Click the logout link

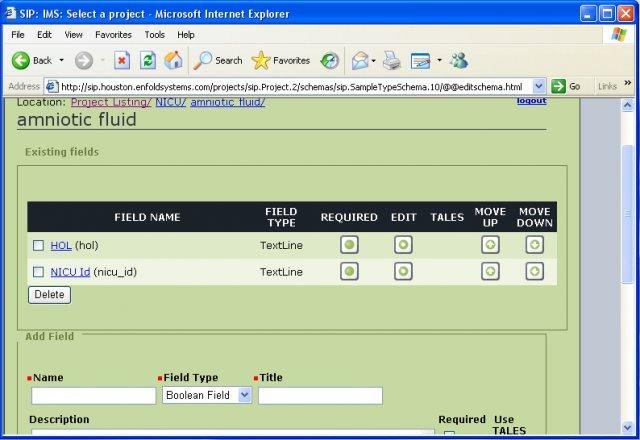coord(531,100)
